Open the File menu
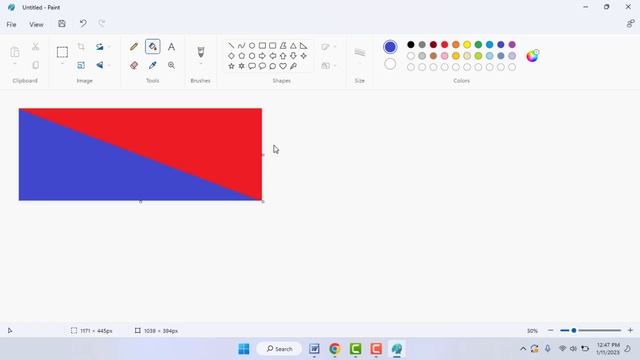Image resolution: width=640 pixels, height=360 pixels. [11, 24]
